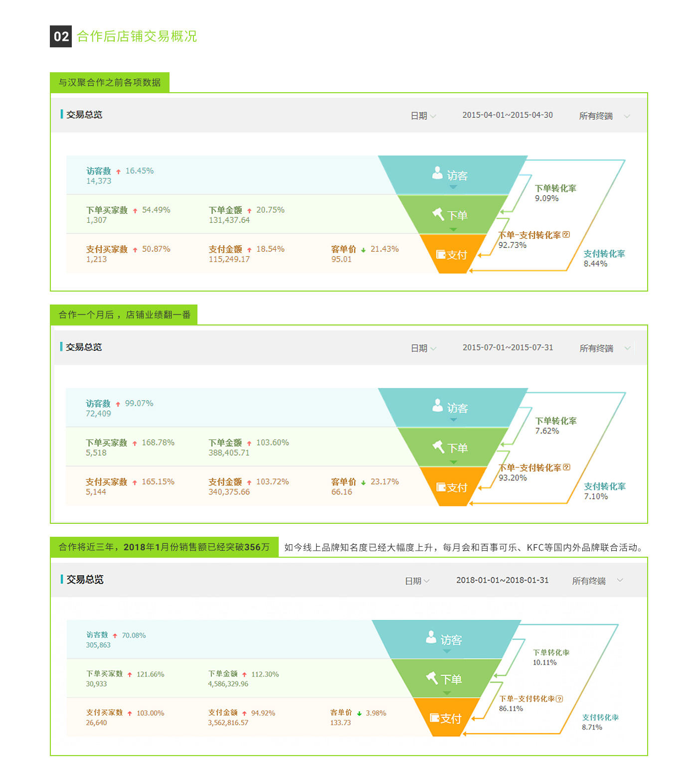This screenshot has width=698, height=784.
Task: Click help icon beside 92.73% order-payment conversion
Action: (x=566, y=235)
